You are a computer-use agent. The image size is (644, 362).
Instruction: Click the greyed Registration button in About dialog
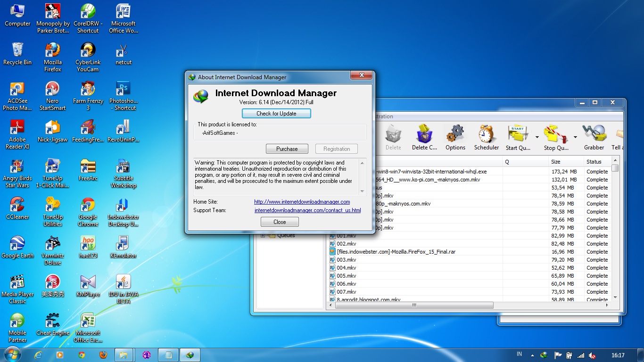tap(337, 149)
